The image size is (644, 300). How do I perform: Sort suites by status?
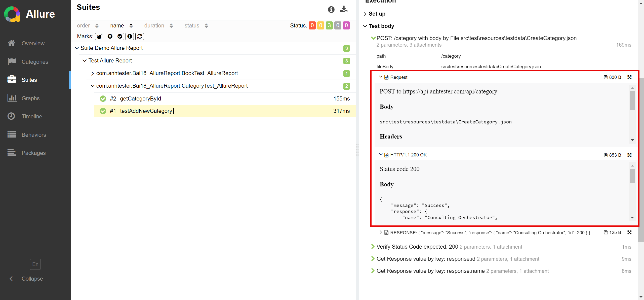[x=196, y=26]
